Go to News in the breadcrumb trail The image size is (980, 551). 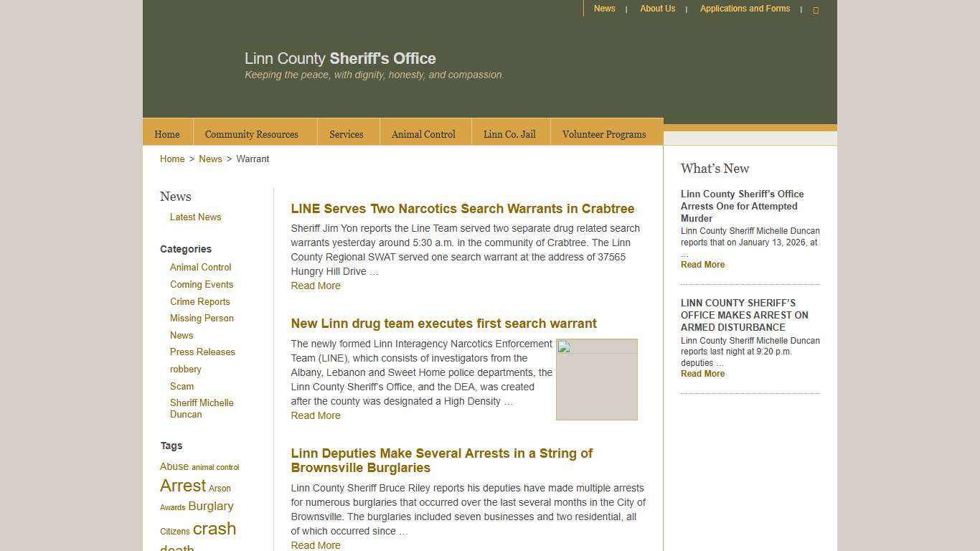(x=210, y=159)
